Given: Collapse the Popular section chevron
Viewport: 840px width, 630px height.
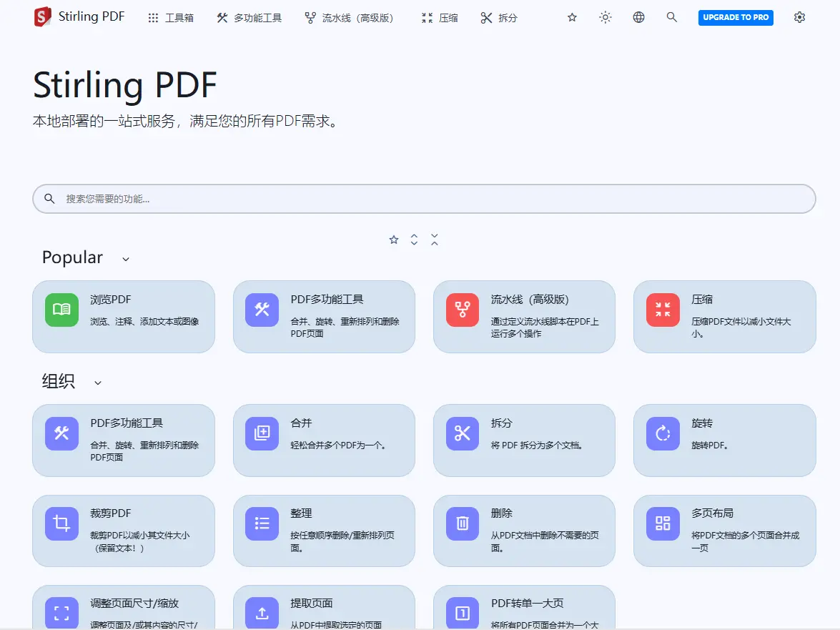Looking at the screenshot, I should (x=126, y=259).
